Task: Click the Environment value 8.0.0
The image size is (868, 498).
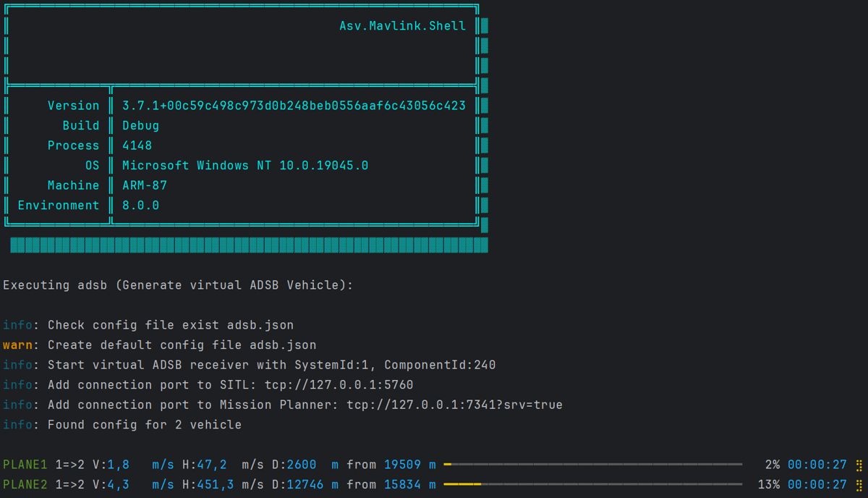Action: [x=140, y=206]
